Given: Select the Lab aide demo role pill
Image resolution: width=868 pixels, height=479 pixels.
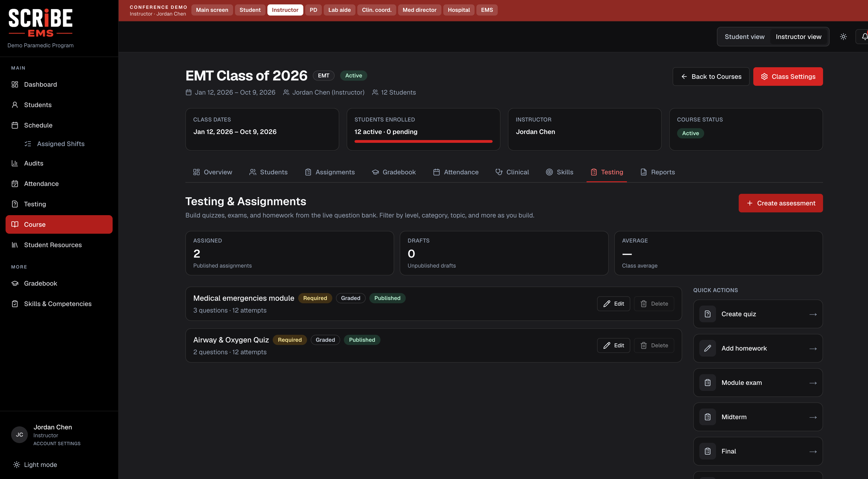Looking at the screenshot, I should coord(339,10).
